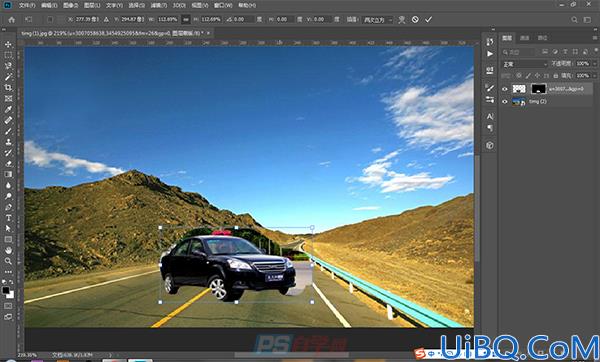This screenshot has width=600, height=362.
Task: Toggle lock all layers icon
Action: [556, 76]
